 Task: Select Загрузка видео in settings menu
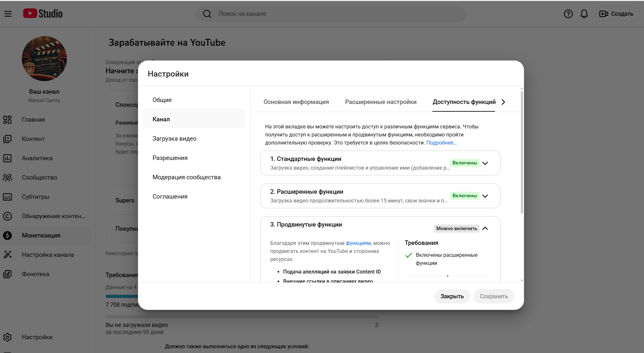click(174, 139)
